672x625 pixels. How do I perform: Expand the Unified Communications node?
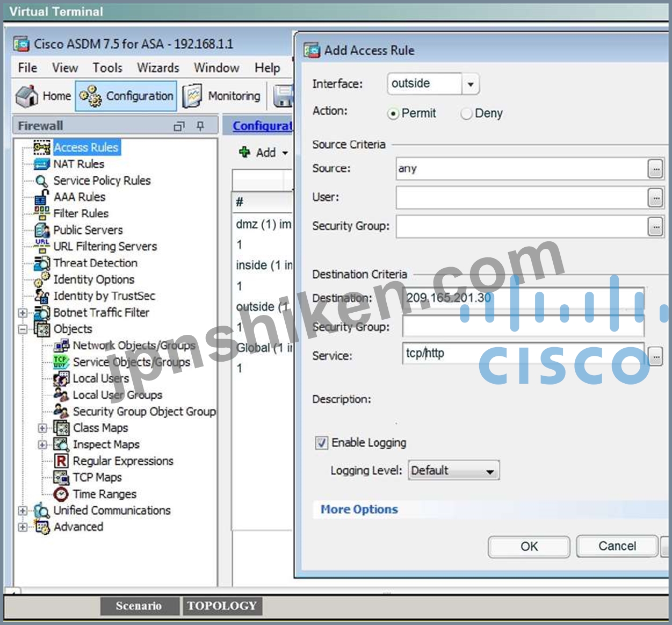pyautogui.click(x=23, y=511)
